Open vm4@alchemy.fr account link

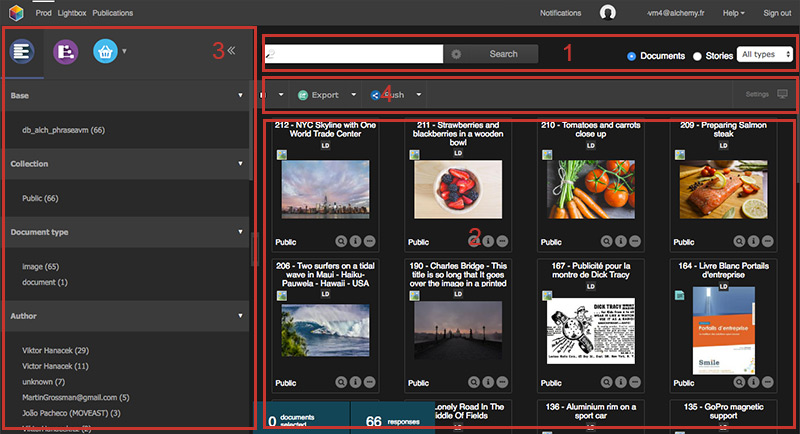point(675,13)
